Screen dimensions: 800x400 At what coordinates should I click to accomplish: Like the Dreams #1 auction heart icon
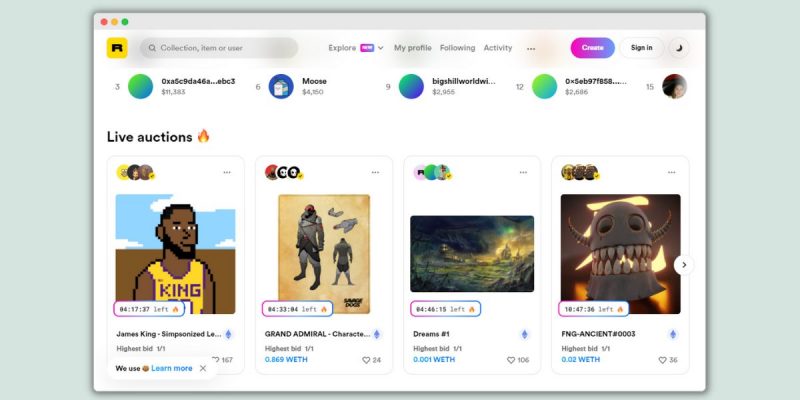pyautogui.click(x=511, y=360)
